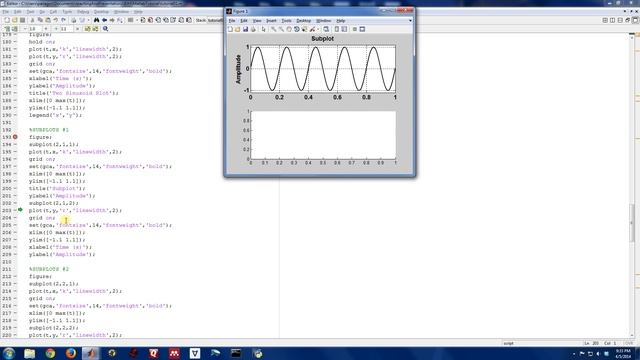Screen dimensions: 640x360
Task: Click taskbar clock showing date
Action: click(x=623, y=354)
